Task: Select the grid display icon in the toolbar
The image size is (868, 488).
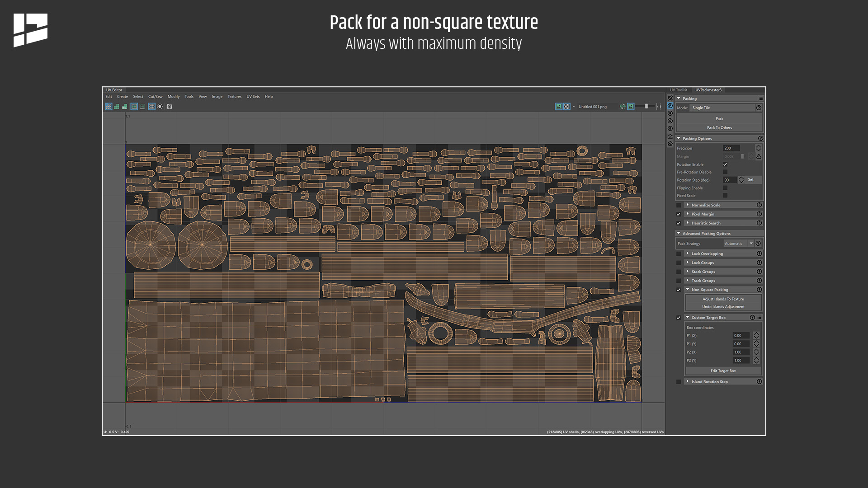Action: [x=151, y=107]
